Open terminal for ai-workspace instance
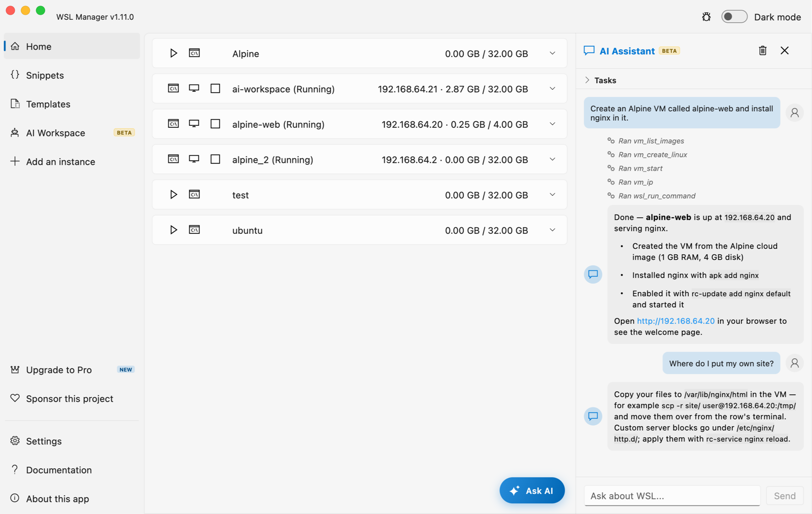812x514 pixels. tap(173, 88)
